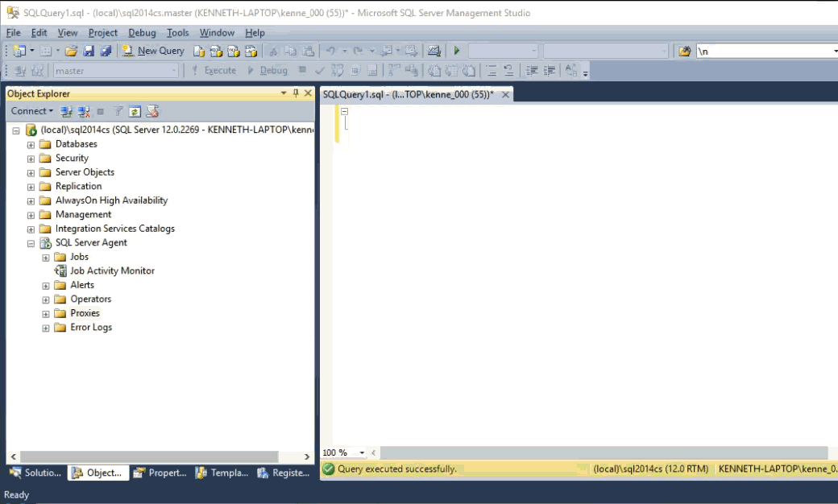Screen dimensions: 838x504
Task: Expand the Jobs folder node
Action: (46, 258)
